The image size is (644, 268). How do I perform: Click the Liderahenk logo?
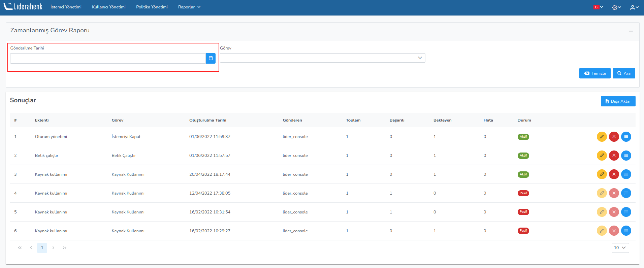click(23, 7)
